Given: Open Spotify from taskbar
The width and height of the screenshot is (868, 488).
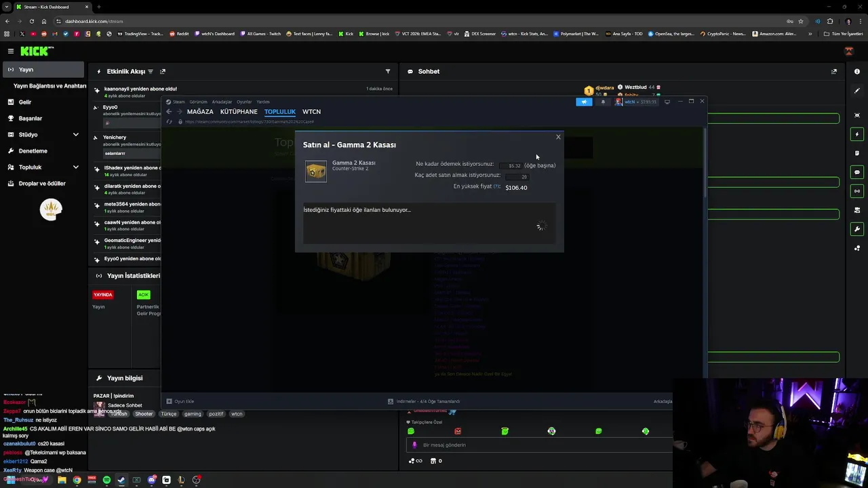Looking at the screenshot, I should coord(106,480).
